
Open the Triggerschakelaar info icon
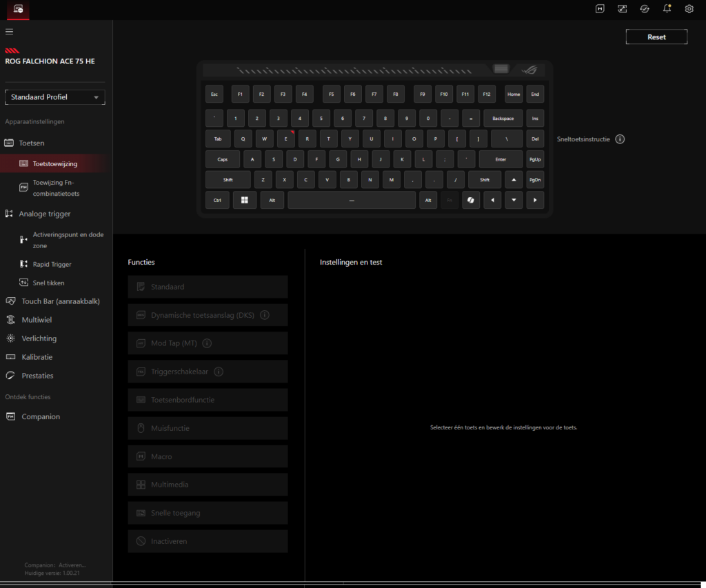click(x=219, y=372)
